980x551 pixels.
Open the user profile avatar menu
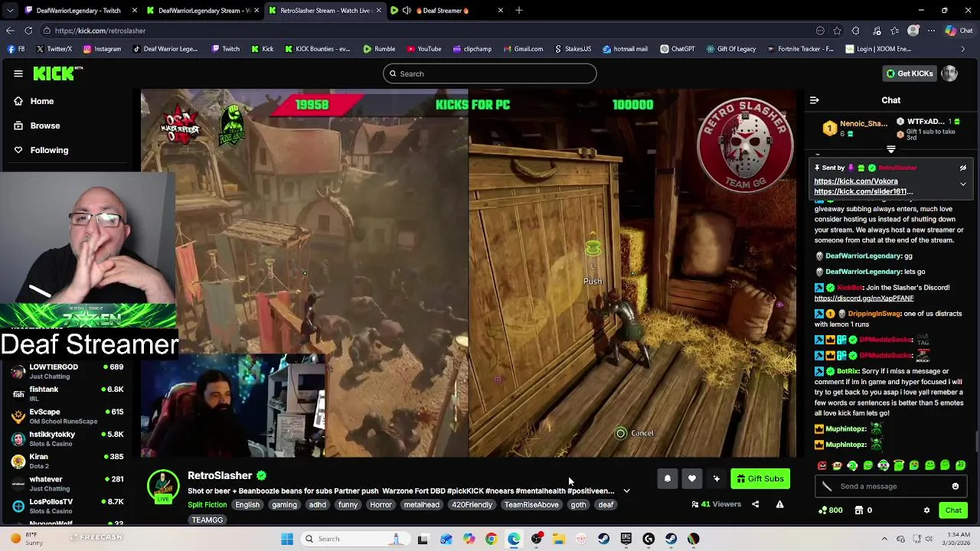[x=949, y=73]
